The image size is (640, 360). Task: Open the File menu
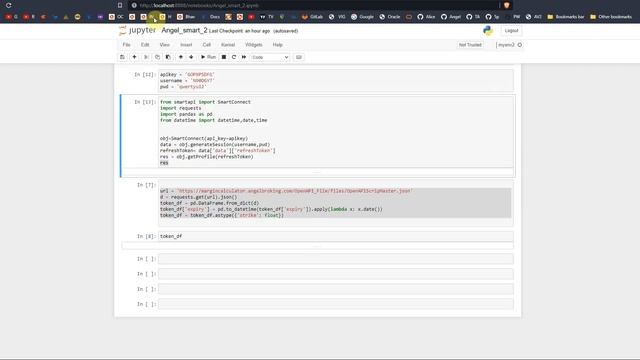pyautogui.click(x=127, y=45)
